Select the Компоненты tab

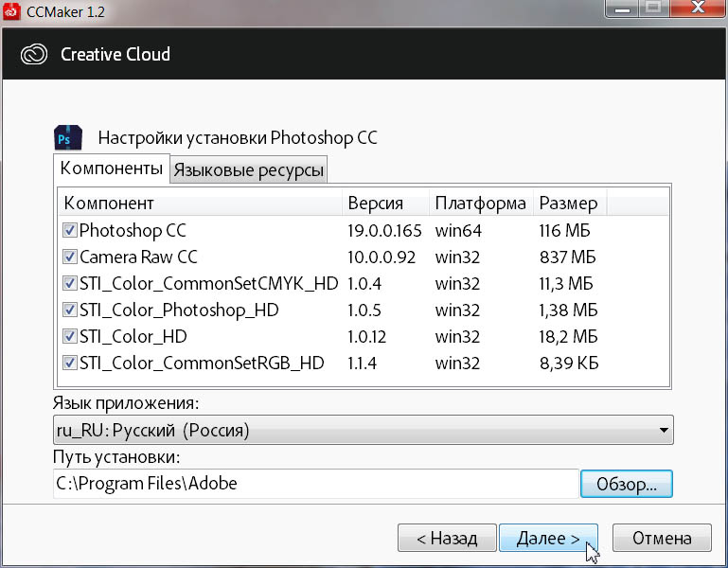coord(112,169)
